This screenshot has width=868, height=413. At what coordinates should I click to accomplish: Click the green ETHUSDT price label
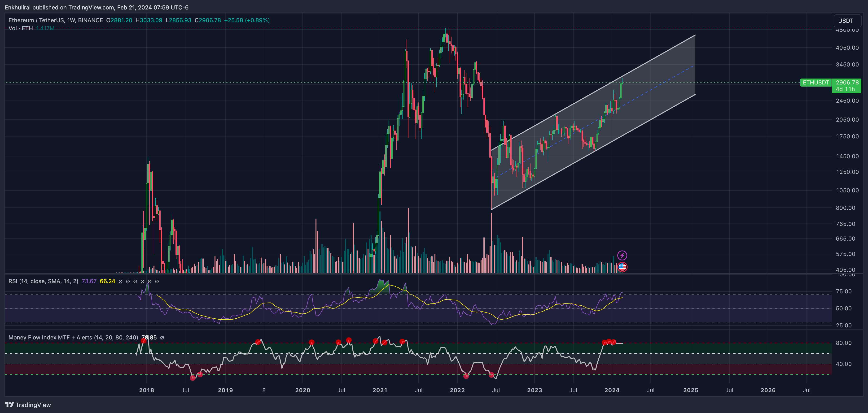coord(815,83)
